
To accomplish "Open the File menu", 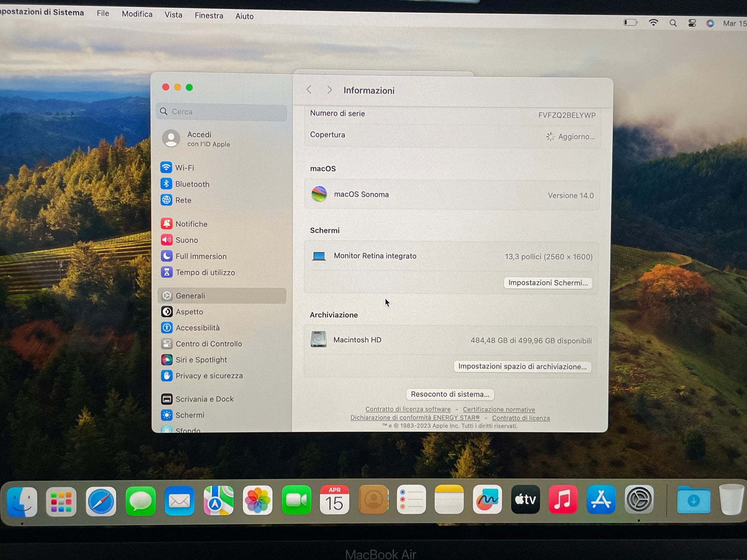I will pos(103,13).
